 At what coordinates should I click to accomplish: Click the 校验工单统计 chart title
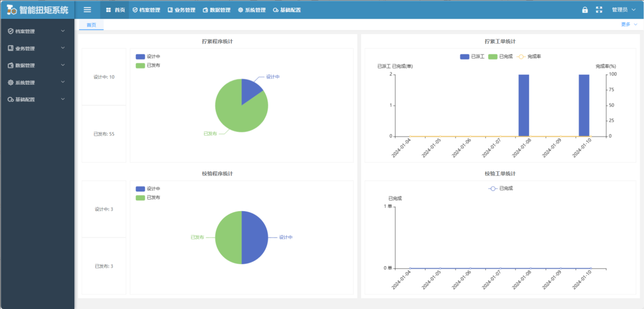pyautogui.click(x=500, y=173)
